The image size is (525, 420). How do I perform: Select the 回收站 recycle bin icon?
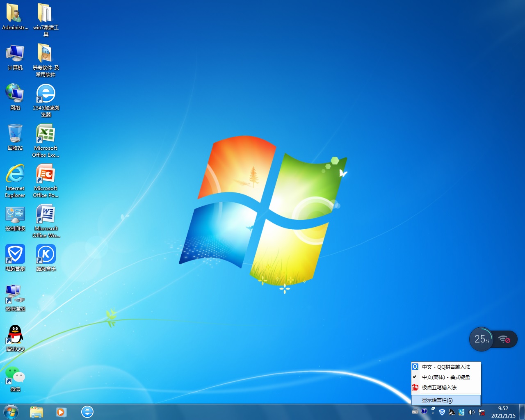(x=15, y=134)
